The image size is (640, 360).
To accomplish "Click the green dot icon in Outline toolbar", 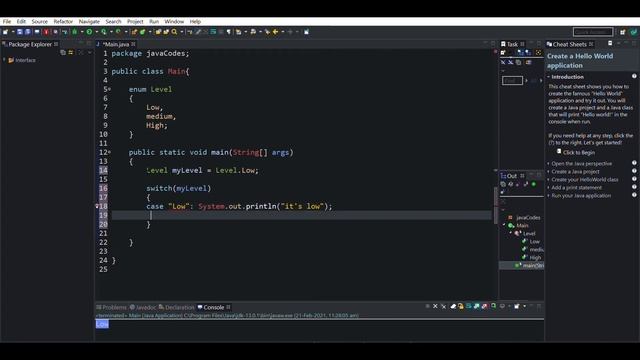I will coord(533,184).
